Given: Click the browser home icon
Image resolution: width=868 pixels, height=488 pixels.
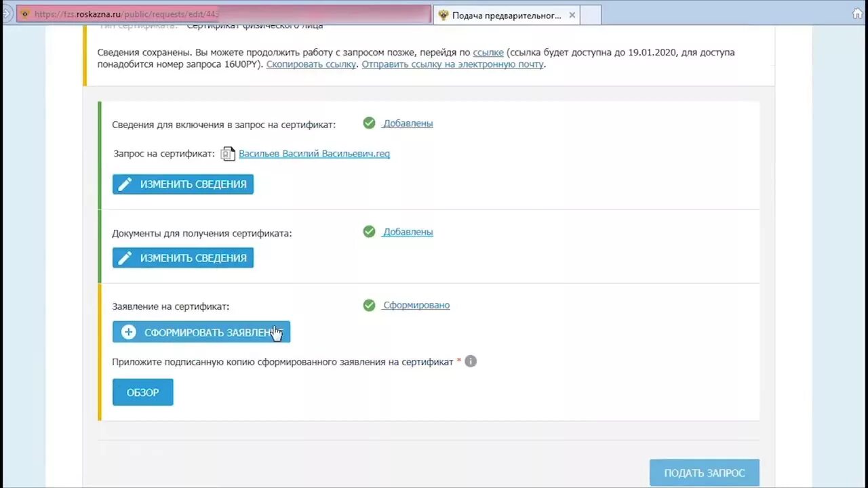Looking at the screenshot, I should [x=858, y=14].
